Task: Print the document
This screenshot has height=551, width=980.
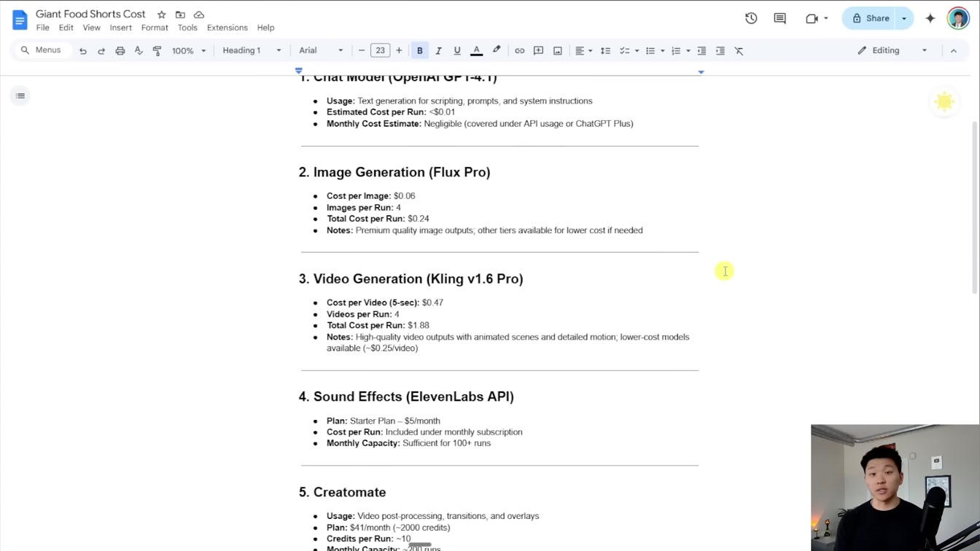Action: pyautogui.click(x=120, y=50)
